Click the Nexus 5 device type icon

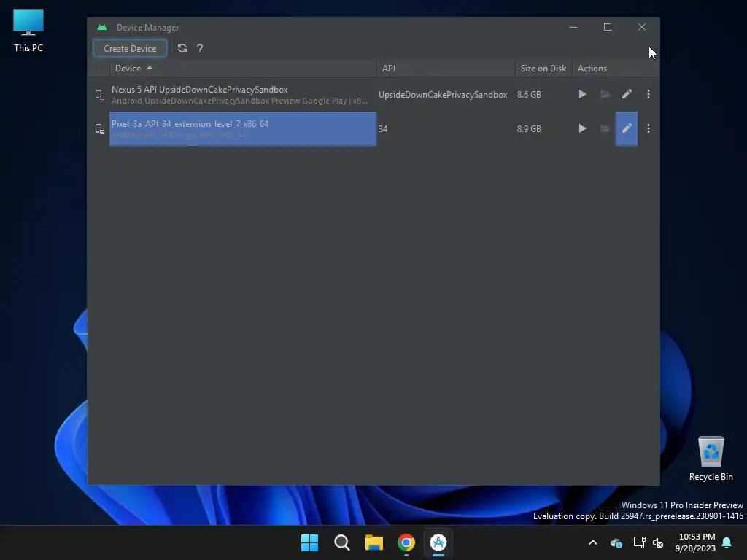coord(99,95)
